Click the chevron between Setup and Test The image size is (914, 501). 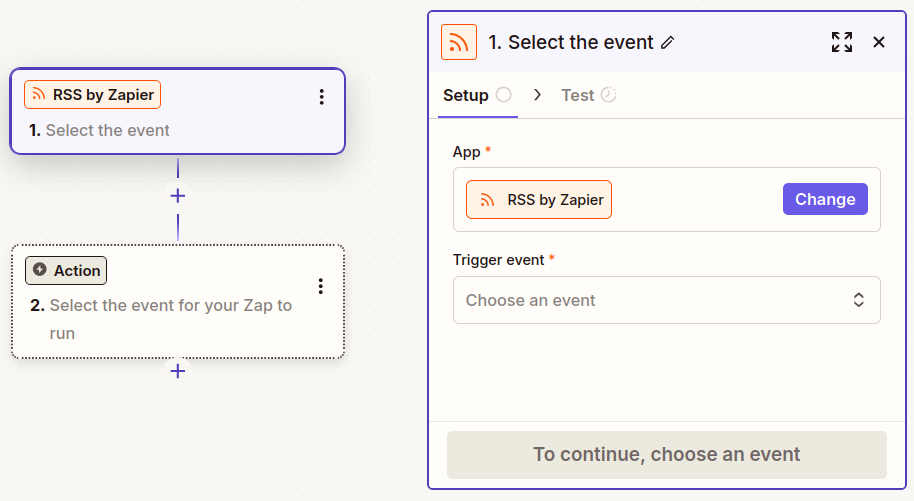pos(537,95)
